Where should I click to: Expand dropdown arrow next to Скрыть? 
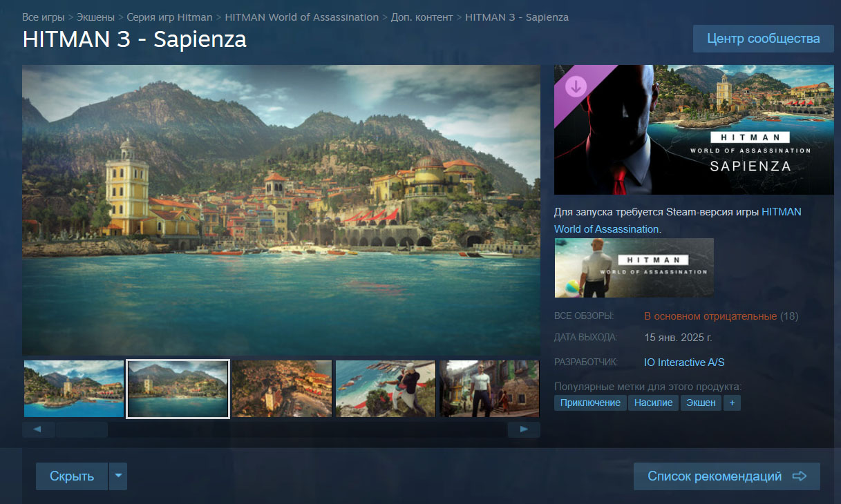[118, 476]
